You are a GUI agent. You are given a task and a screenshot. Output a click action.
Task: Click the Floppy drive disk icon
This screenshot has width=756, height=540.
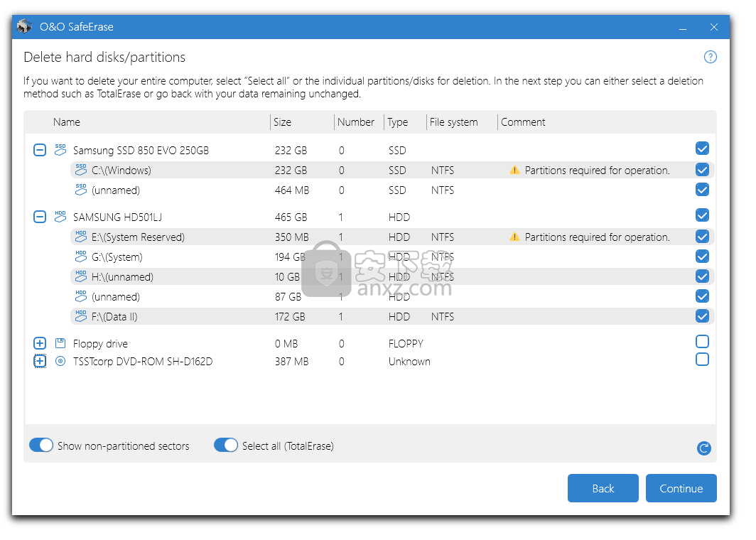[60, 343]
